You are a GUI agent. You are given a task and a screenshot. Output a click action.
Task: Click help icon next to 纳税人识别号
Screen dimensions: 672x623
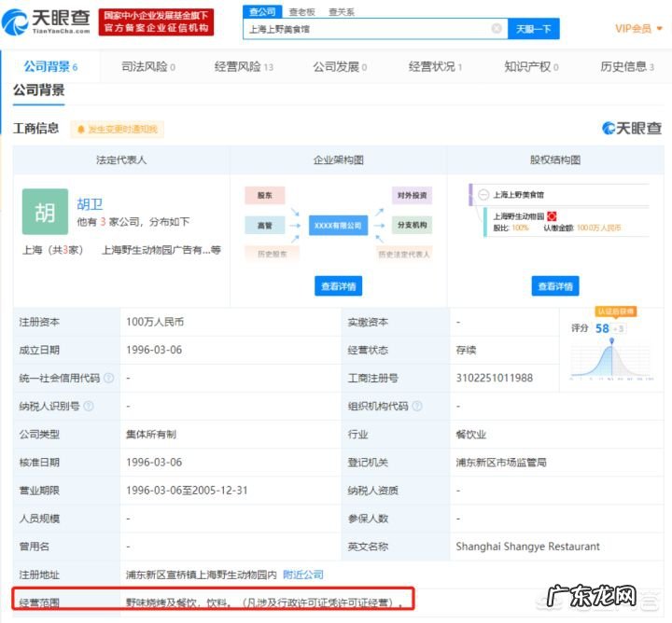pos(89,406)
